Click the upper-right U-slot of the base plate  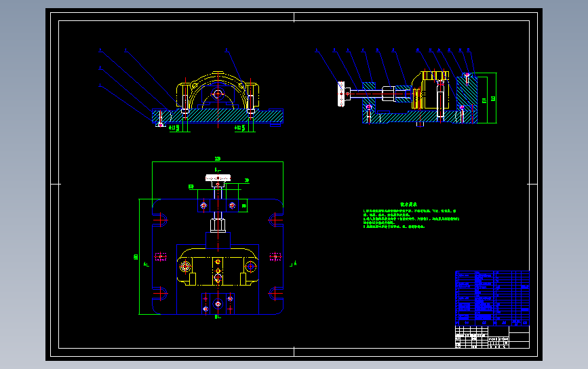(275, 220)
